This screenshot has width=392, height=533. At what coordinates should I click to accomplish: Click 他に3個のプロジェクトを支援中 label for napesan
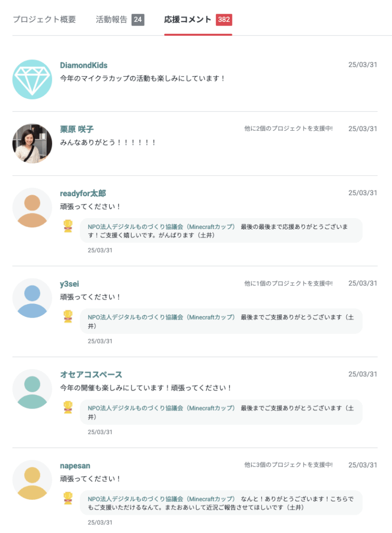tap(289, 465)
